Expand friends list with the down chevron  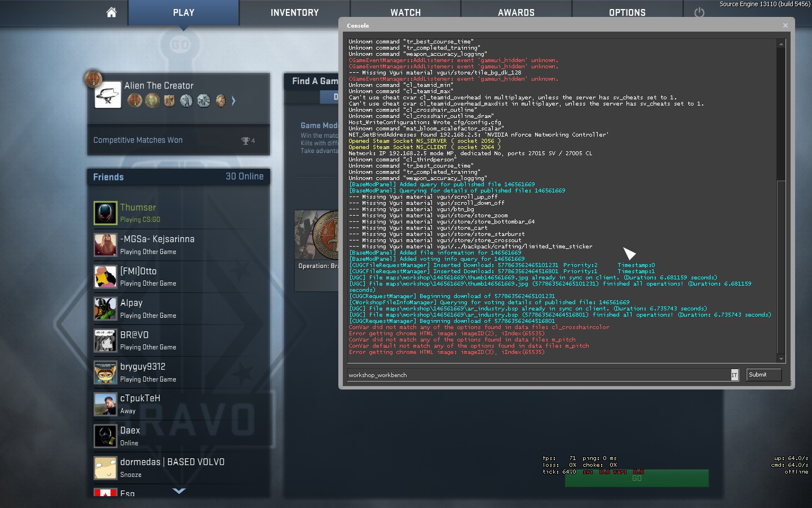(x=179, y=491)
